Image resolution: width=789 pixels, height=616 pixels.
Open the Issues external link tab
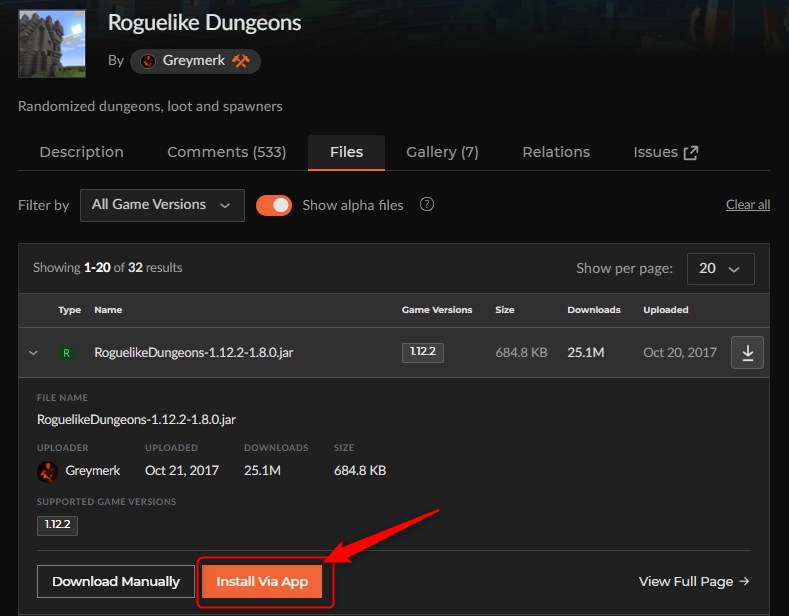point(666,152)
